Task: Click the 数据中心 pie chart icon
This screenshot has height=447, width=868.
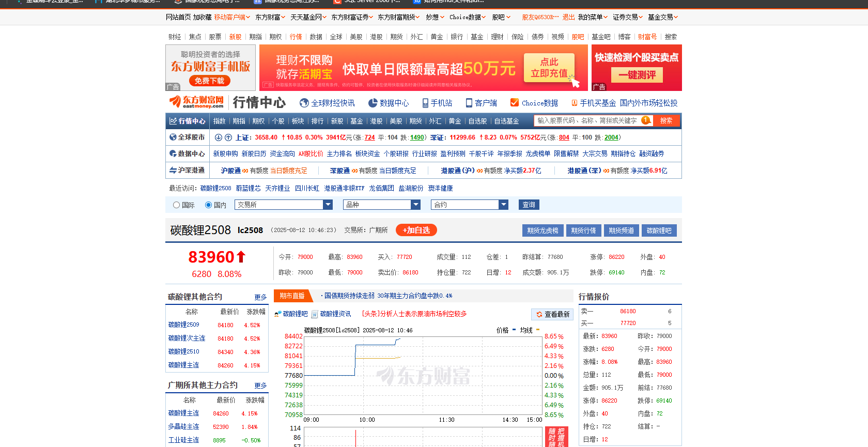Action: (x=373, y=103)
